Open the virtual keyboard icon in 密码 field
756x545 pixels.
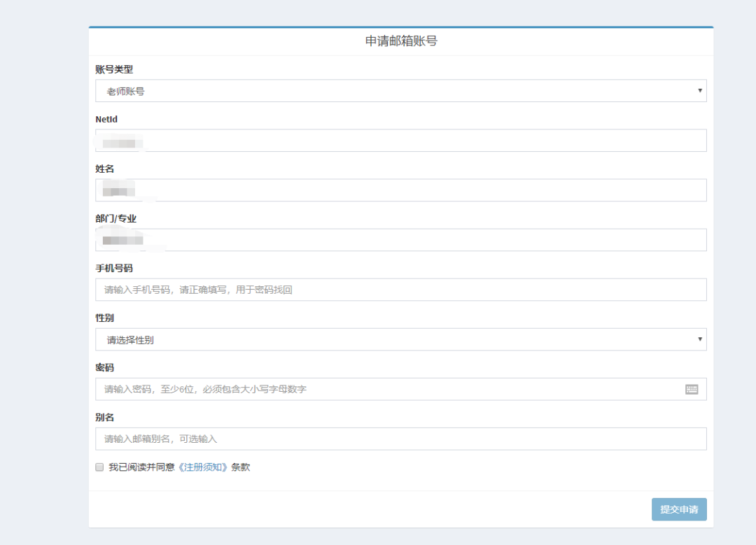click(692, 390)
